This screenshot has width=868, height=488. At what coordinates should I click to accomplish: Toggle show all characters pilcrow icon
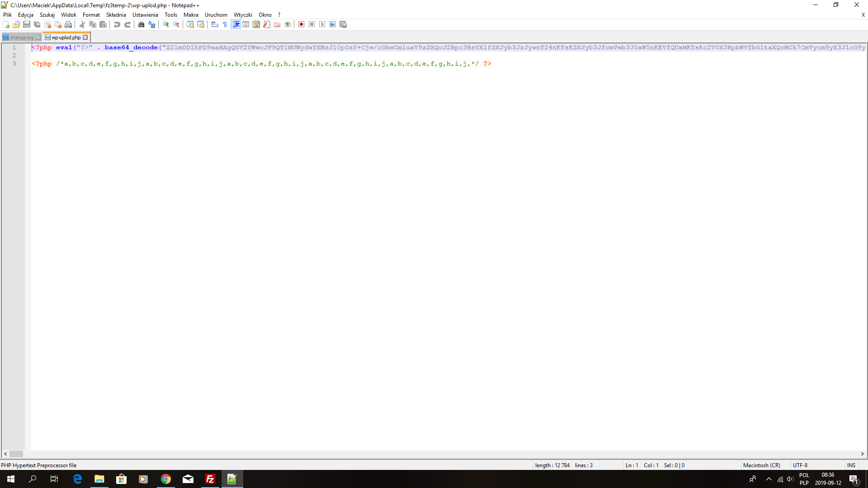(x=225, y=24)
